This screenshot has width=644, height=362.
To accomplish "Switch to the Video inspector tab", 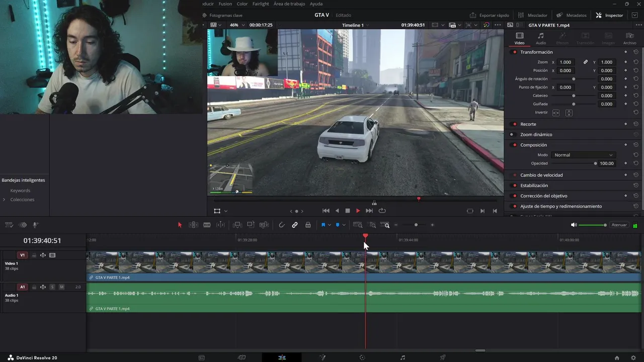I will click(x=519, y=38).
